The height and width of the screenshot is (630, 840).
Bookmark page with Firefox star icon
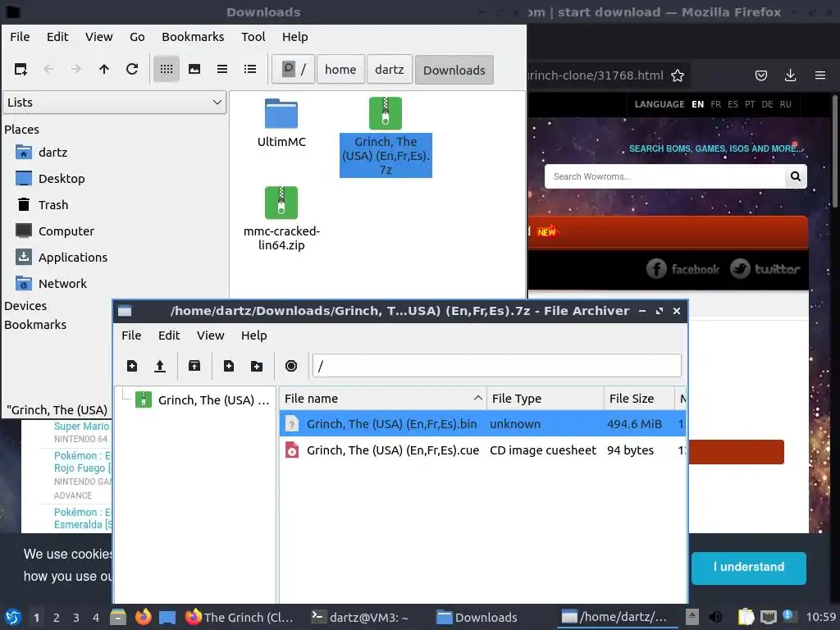pos(678,75)
